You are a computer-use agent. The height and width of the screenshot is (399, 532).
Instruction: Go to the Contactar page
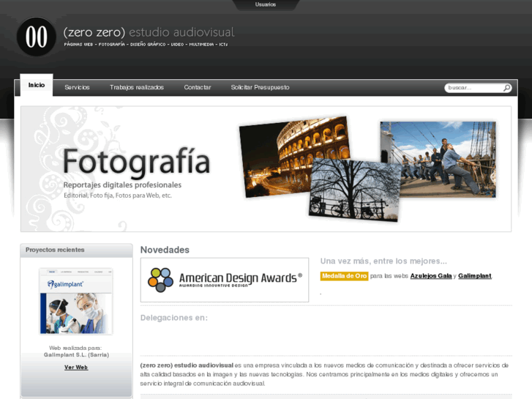point(198,88)
